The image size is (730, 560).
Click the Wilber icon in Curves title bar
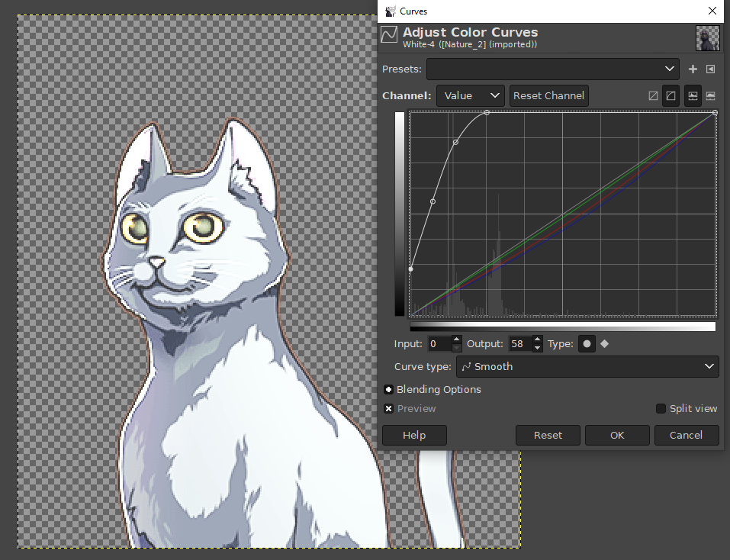(x=390, y=11)
